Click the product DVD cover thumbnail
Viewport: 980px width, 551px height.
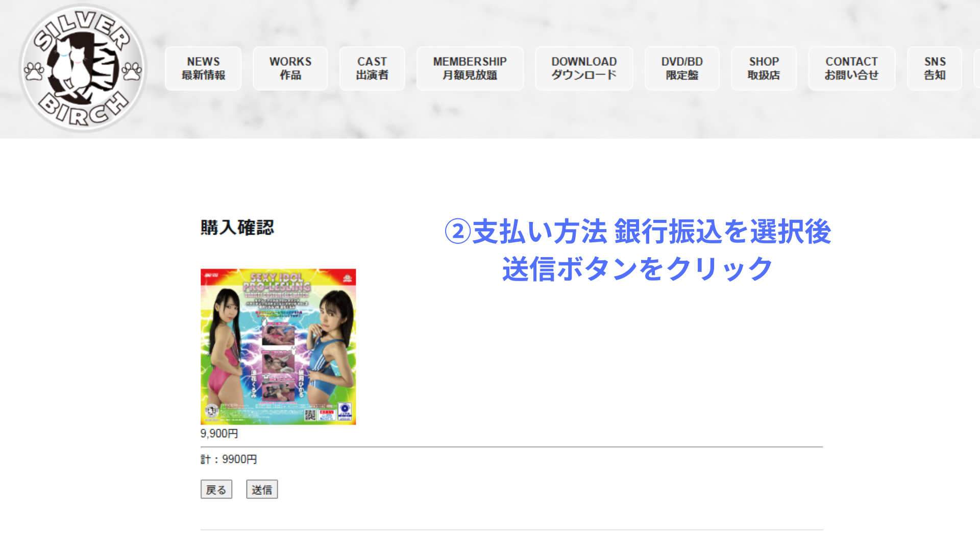[278, 346]
